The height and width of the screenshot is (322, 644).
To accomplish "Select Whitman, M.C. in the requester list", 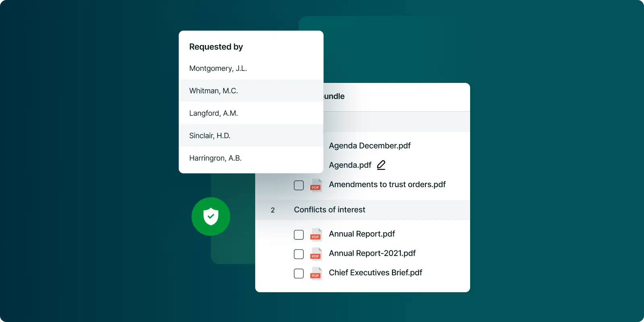I will [251, 91].
